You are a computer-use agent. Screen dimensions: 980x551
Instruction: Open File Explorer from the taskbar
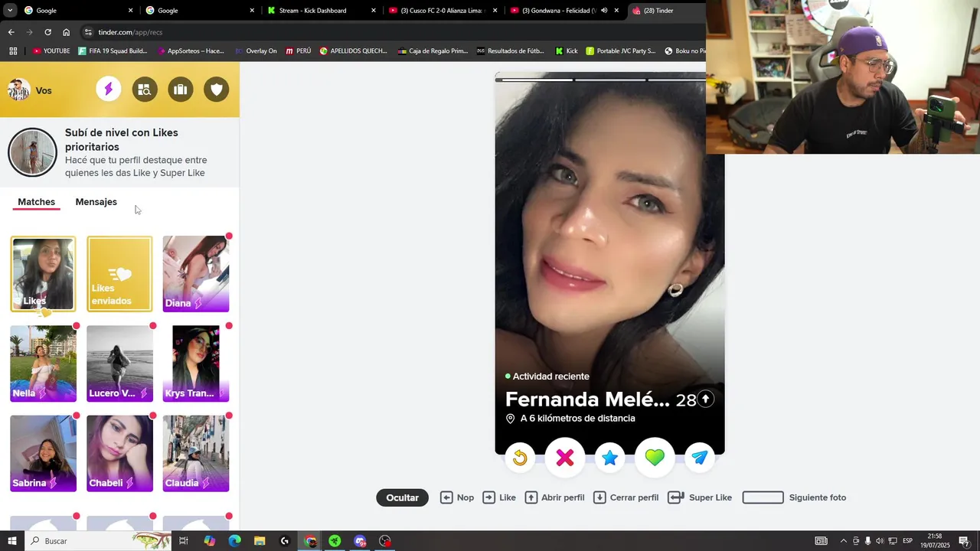click(260, 541)
